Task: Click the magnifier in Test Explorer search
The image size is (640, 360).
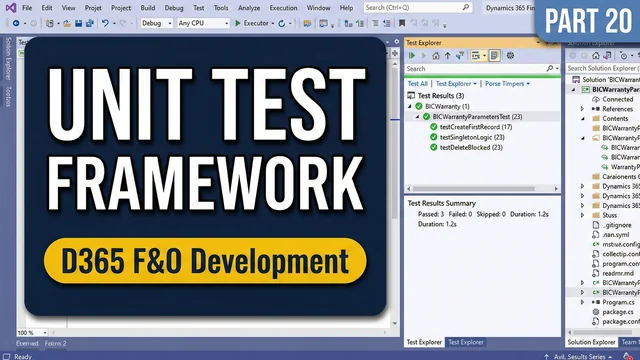Action: (550, 69)
